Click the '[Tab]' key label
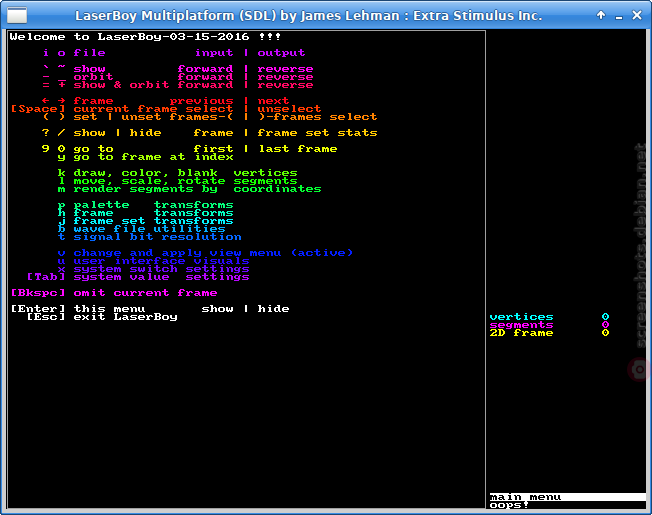This screenshot has height=515, width=652. coord(46,277)
